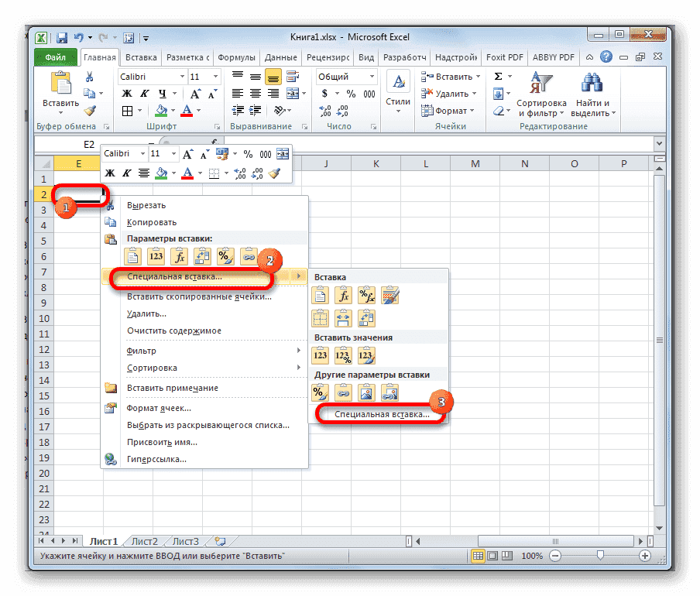This screenshot has height=596, width=700.
Task: Choose the paste formulas fx icon
Action: coord(342,295)
